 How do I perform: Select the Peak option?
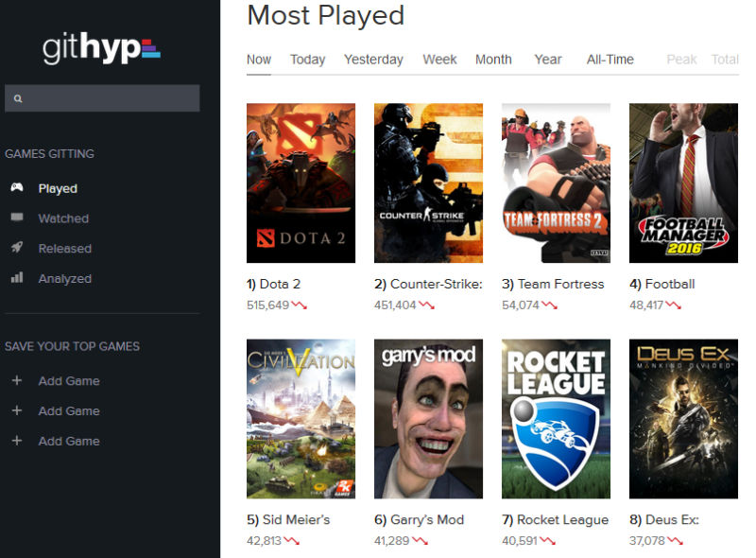click(x=681, y=60)
